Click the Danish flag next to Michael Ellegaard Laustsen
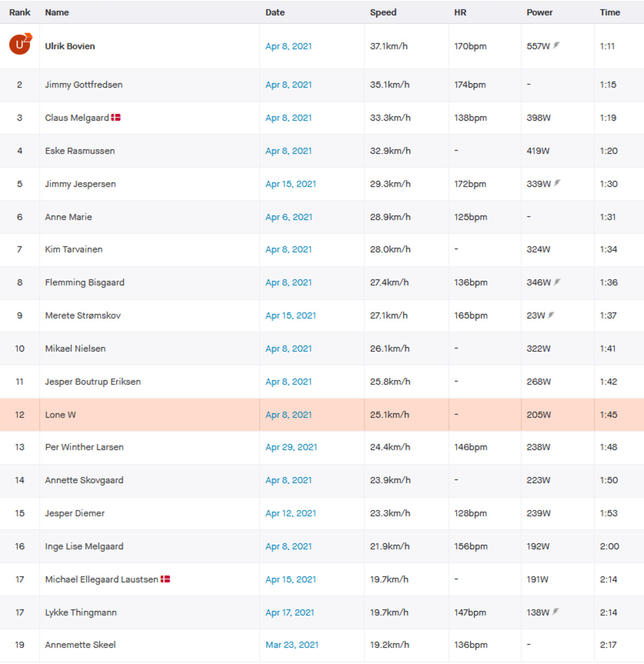This screenshot has width=644, height=664. point(165,579)
